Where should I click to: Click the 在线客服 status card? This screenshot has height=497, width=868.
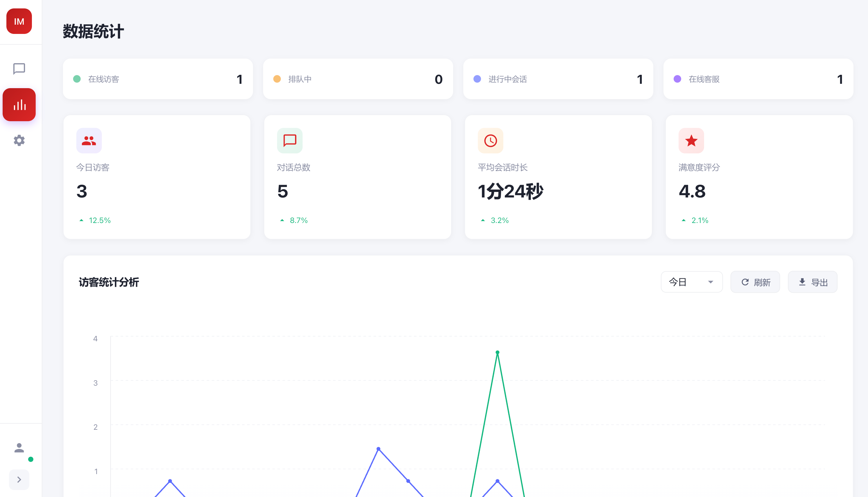(x=758, y=79)
